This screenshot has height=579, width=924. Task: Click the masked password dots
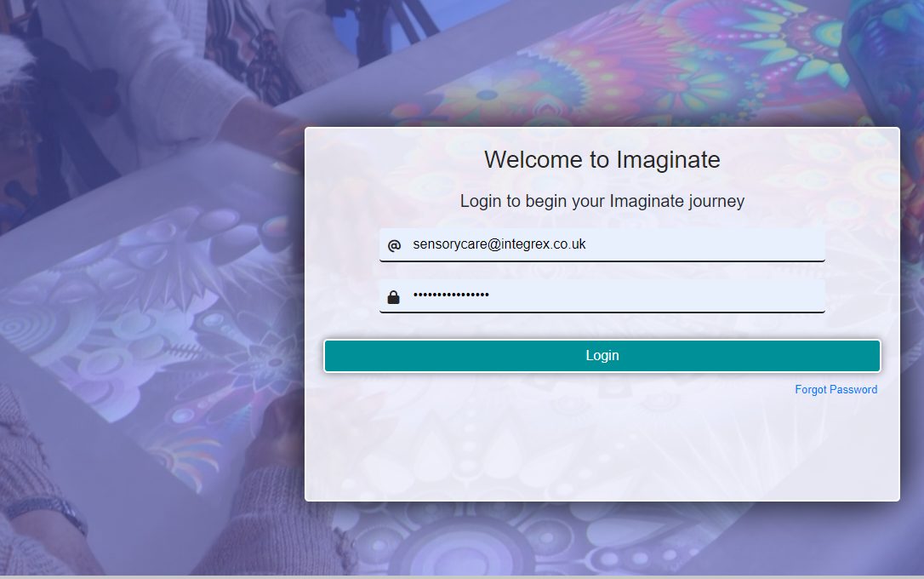(x=451, y=295)
